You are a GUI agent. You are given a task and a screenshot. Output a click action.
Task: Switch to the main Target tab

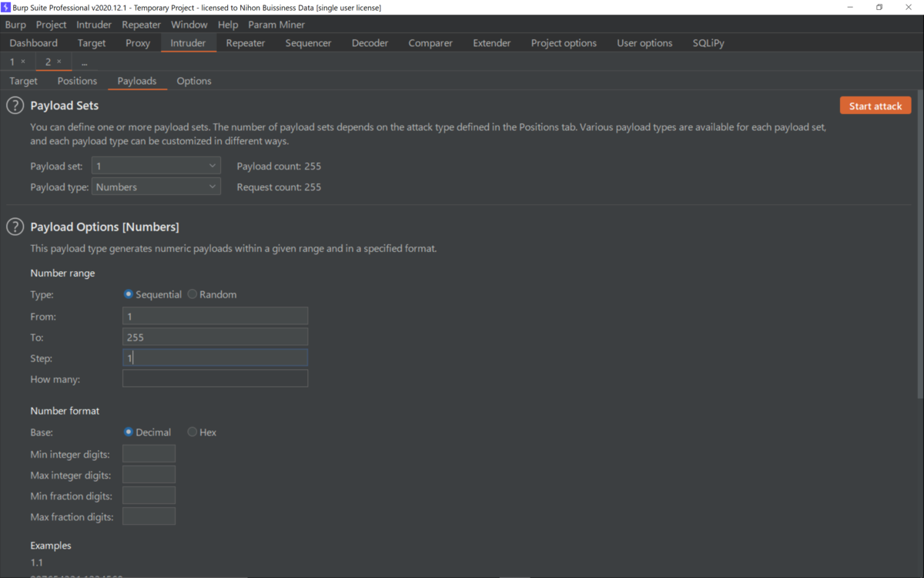pyautogui.click(x=92, y=43)
